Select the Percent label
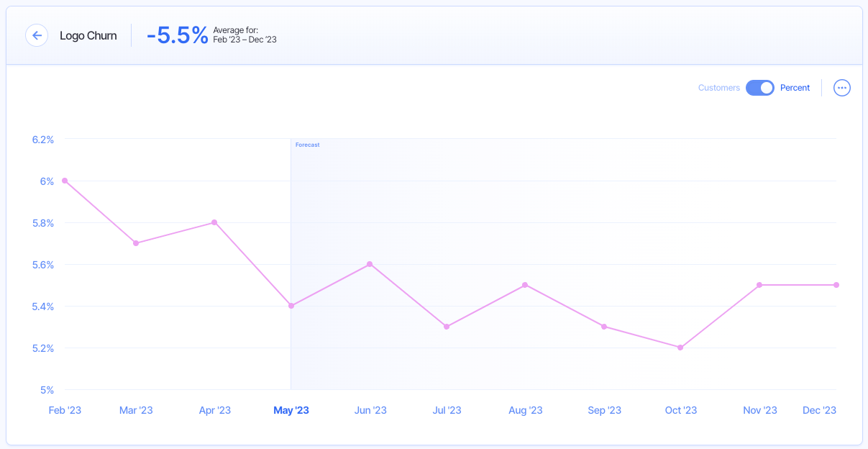Screen dimensions: 868x449 (x=795, y=87)
